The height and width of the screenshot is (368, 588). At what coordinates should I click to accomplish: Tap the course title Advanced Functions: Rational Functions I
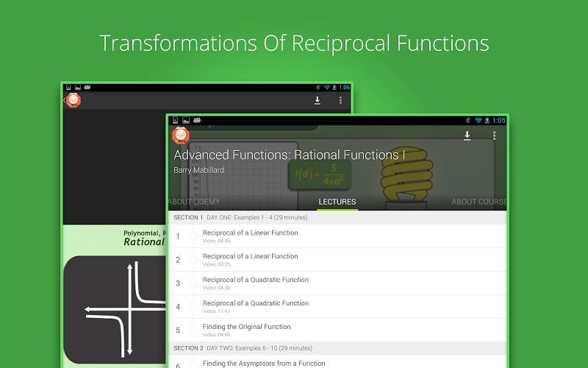(x=290, y=155)
